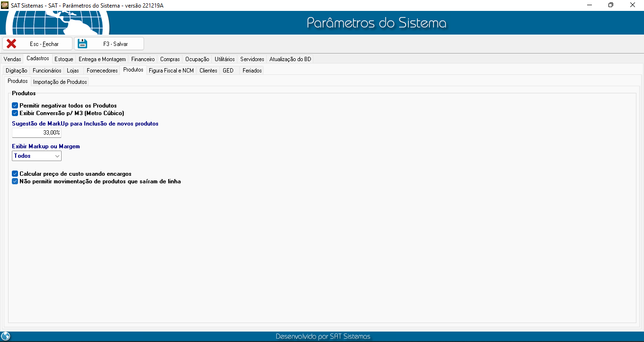Switch to Atualização do BD tab

click(x=290, y=59)
